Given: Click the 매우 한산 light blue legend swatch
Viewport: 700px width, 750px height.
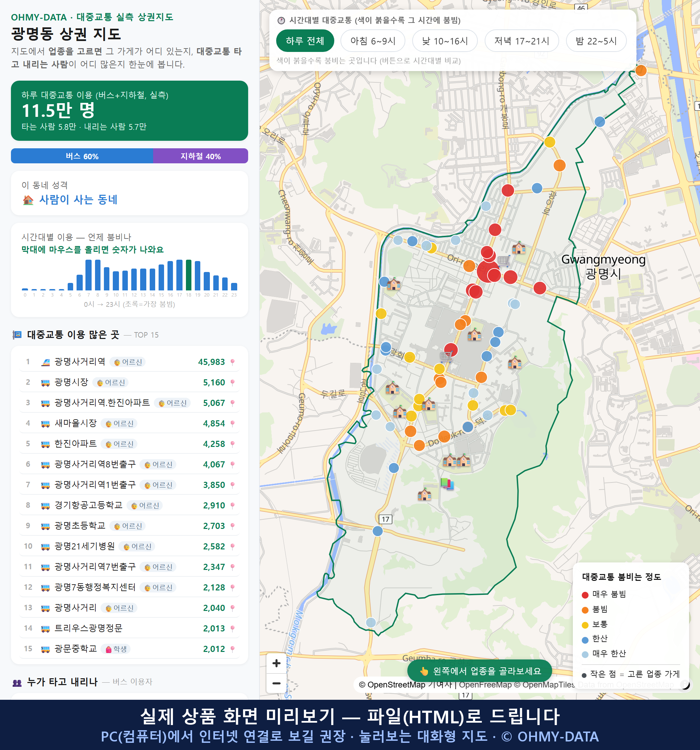Looking at the screenshot, I should click(x=585, y=655).
